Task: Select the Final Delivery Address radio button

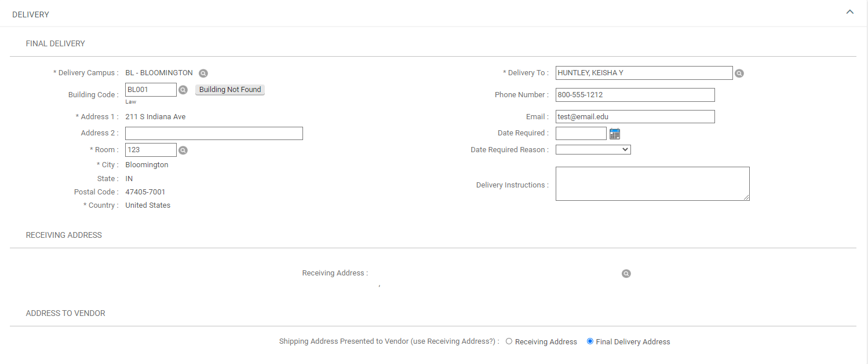Action: coord(590,341)
